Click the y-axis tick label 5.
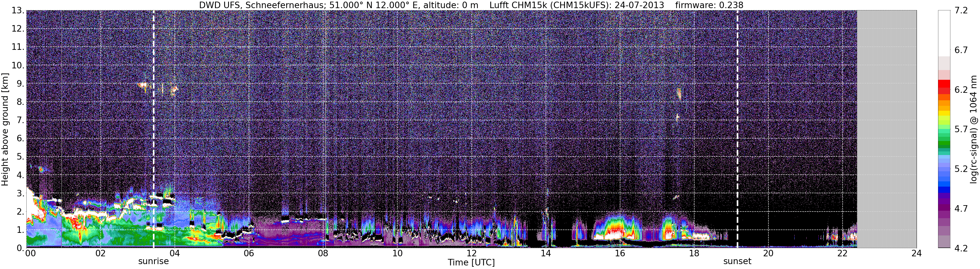The height and width of the screenshot is (269, 980). coord(20,157)
